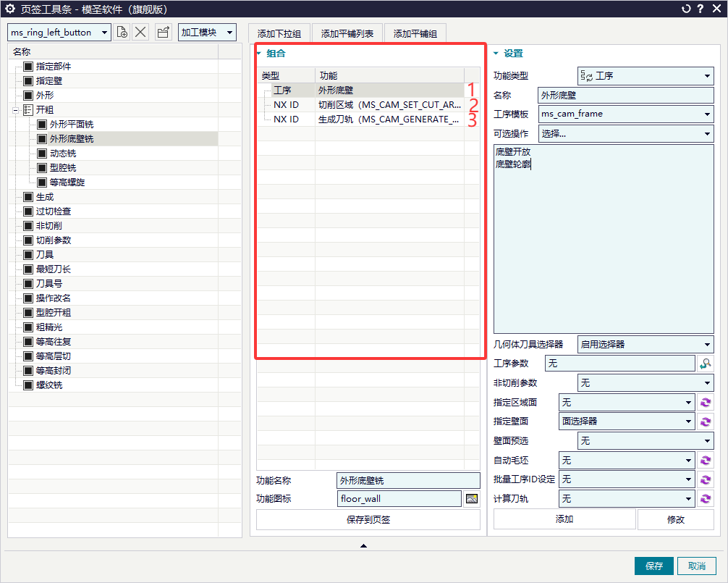Viewport: 728px width, 583px height.
Task: Toggle checkbox for 外形平面铣
Action: click(42, 125)
